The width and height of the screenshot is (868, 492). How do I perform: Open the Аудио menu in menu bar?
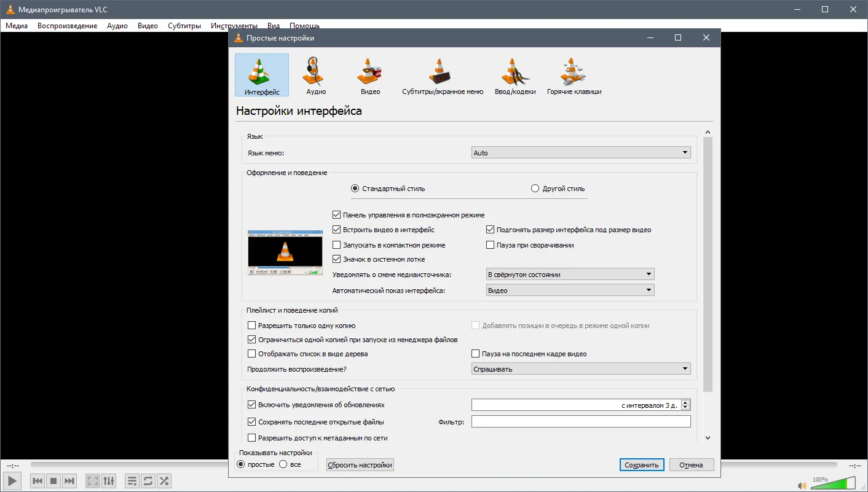[117, 26]
